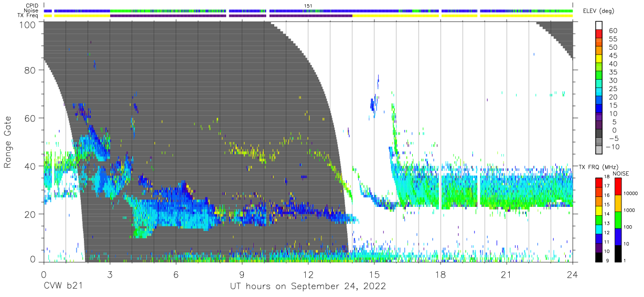
Task: Click the '55' label on the ELEV scale
Action: [613, 39]
